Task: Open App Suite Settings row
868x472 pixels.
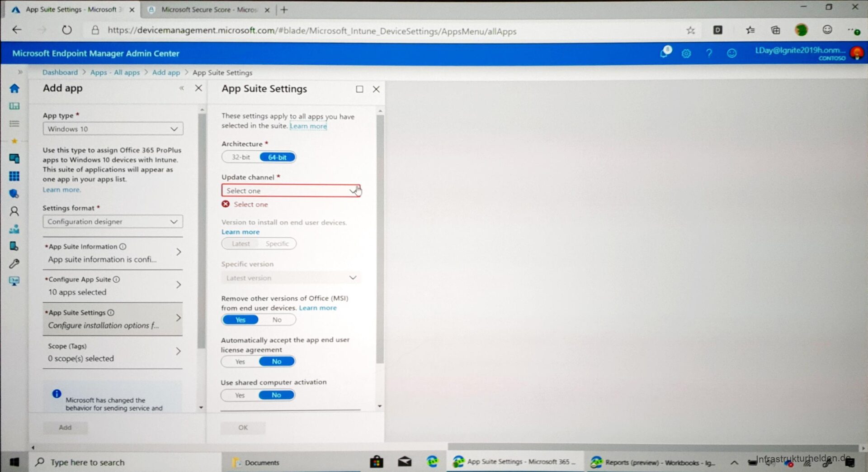Action: [113, 319]
